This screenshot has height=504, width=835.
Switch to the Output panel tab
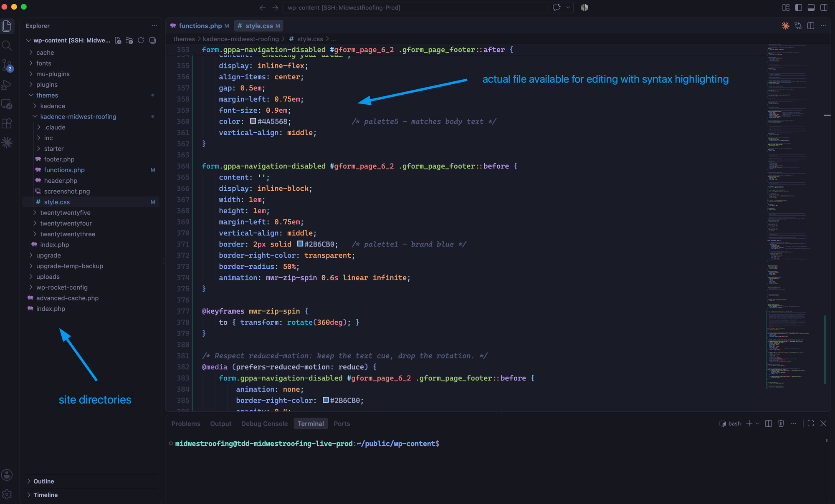(221, 423)
